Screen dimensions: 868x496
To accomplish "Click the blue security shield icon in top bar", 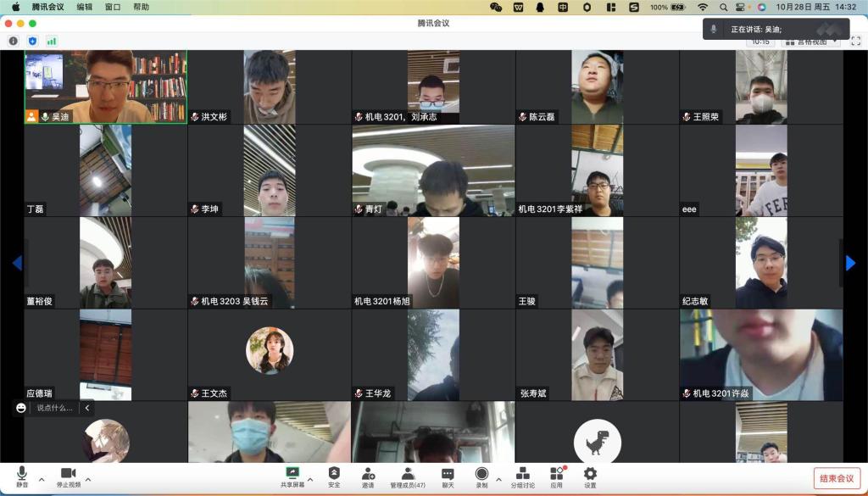I will (33, 41).
